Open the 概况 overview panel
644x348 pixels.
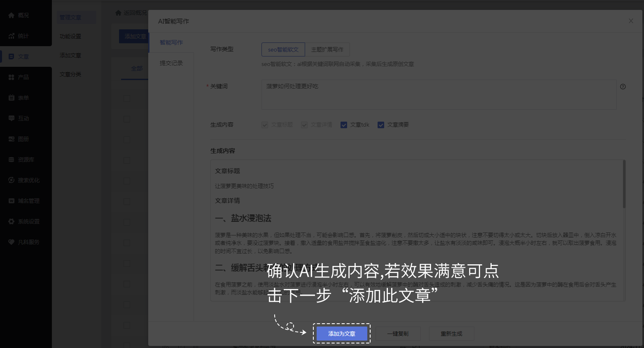click(18, 15)
